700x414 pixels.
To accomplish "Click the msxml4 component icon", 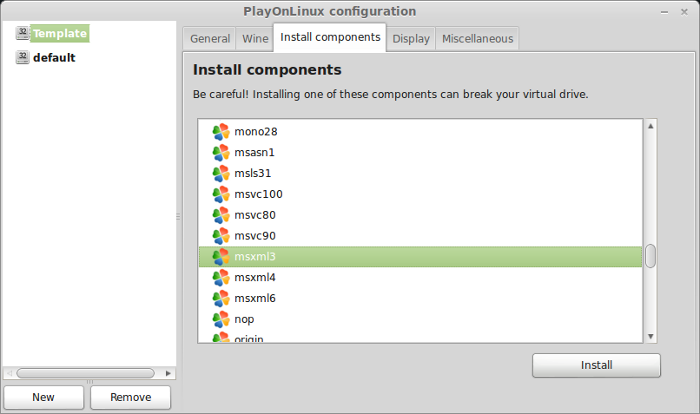I will coord(221,278).
